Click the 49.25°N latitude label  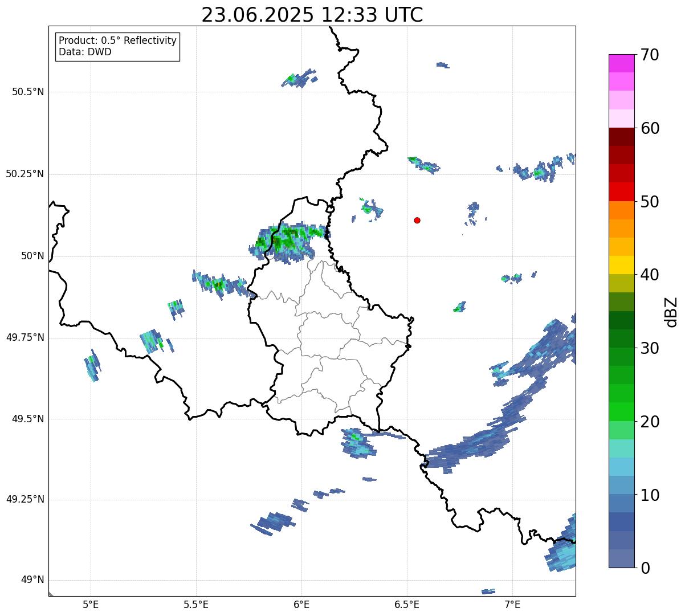(25, 500)
